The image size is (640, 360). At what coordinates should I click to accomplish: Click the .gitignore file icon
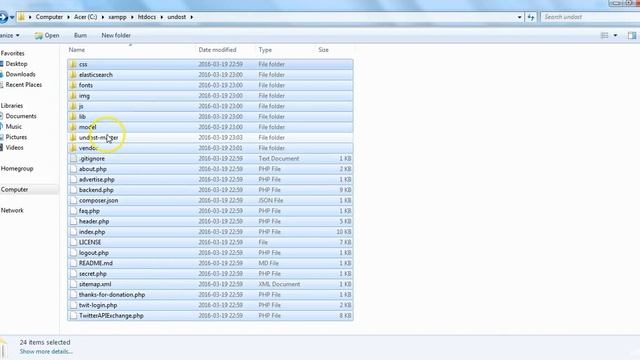point(73,159)
